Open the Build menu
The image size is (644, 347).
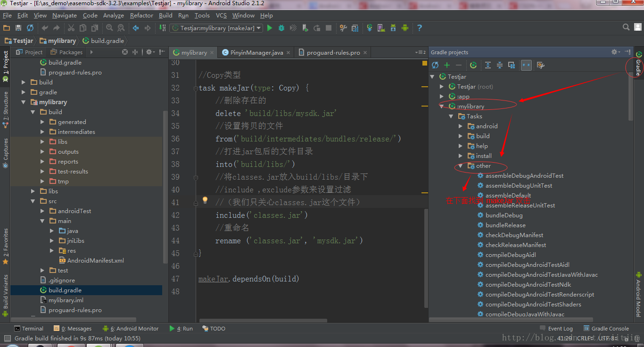[165, 15]
